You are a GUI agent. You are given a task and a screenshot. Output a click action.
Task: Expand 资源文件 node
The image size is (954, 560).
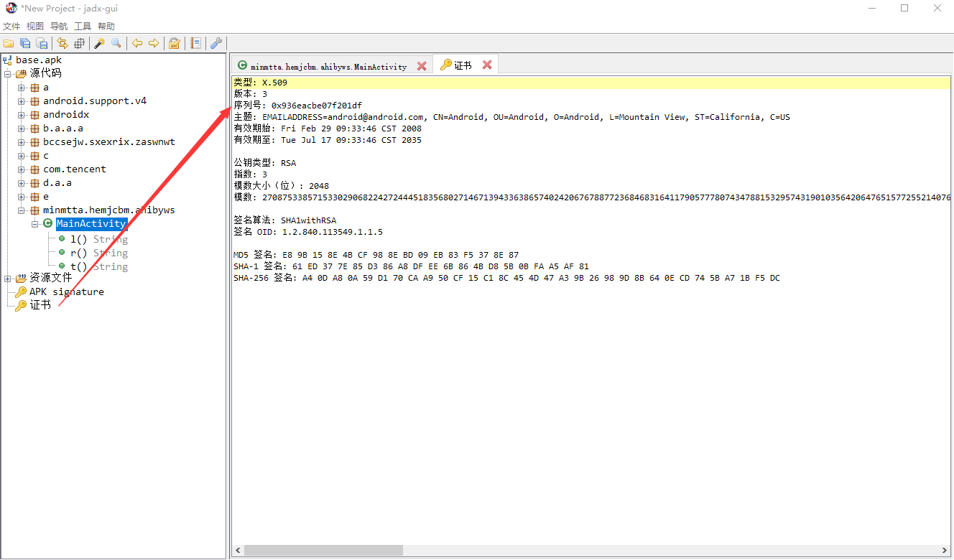click(x=8, y=278)
